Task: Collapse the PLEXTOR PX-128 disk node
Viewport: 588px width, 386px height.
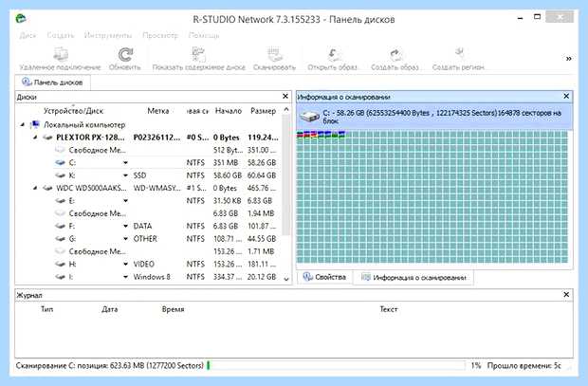Action: (35, 138)
